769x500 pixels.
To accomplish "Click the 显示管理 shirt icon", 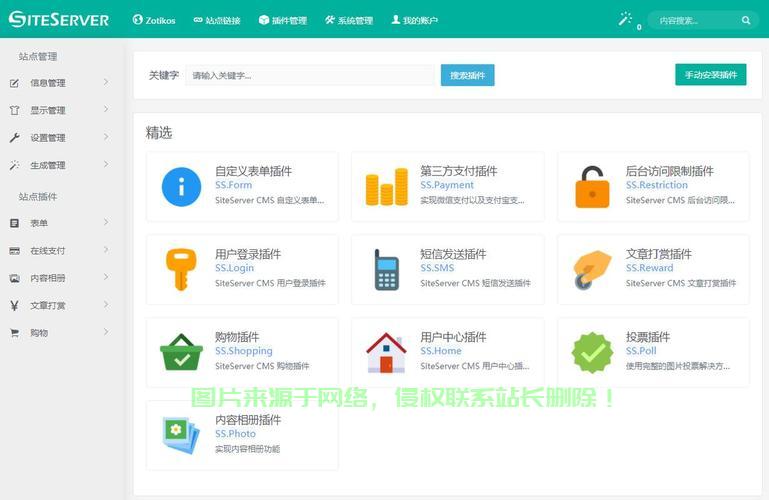I will point(15,110).
